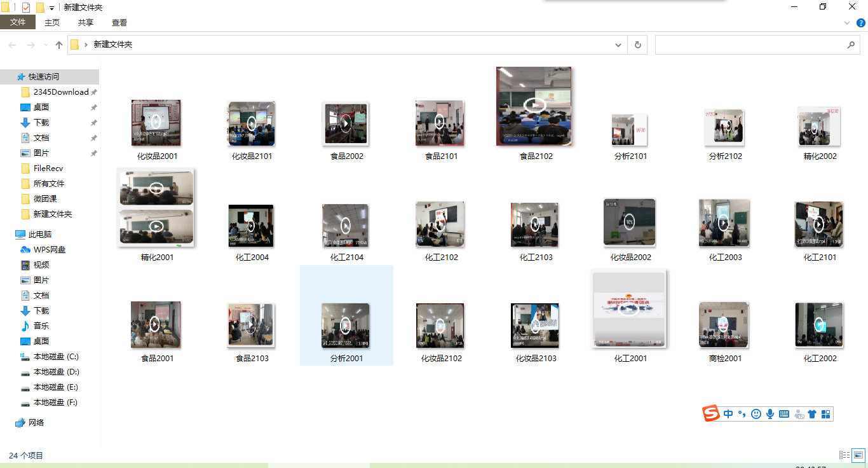Open the Sogou toolbox grid icon
This screenshot has height=468, width=868.
[x=826, y=415]
